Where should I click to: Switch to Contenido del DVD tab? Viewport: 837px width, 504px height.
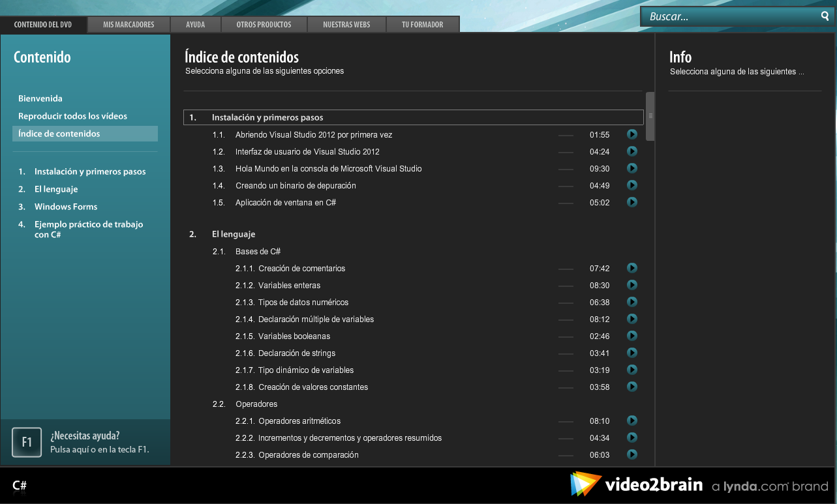(x=43, y=24)
